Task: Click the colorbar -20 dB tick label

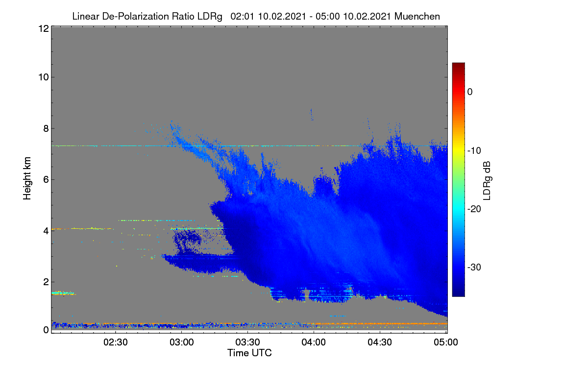Action: coord(474,209)
